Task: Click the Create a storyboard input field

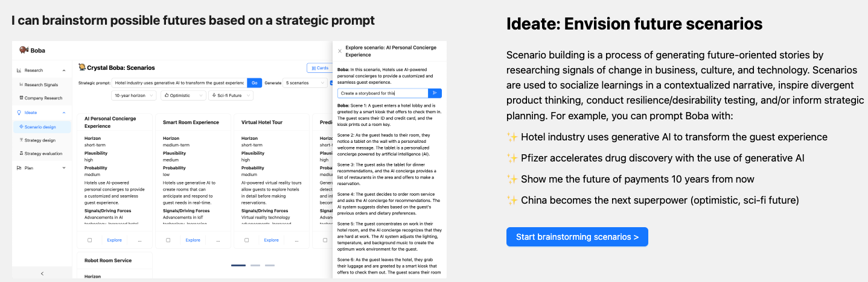Action: point(383,93)
